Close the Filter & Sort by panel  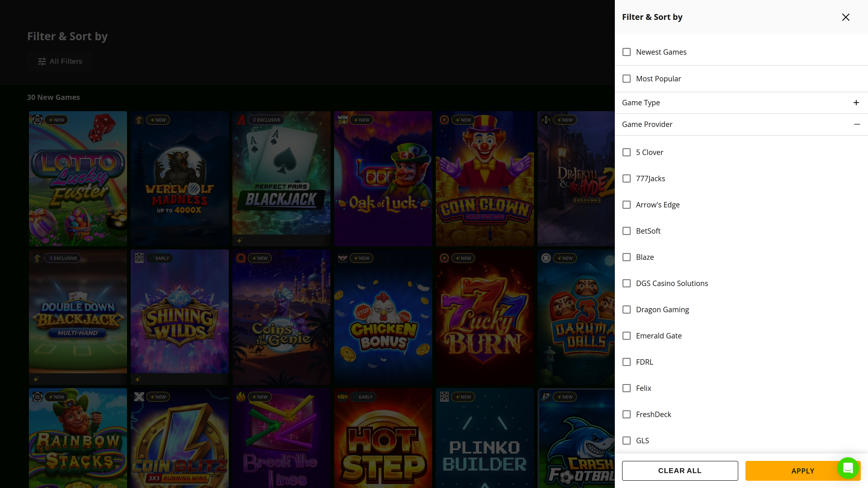pos(845,17)
